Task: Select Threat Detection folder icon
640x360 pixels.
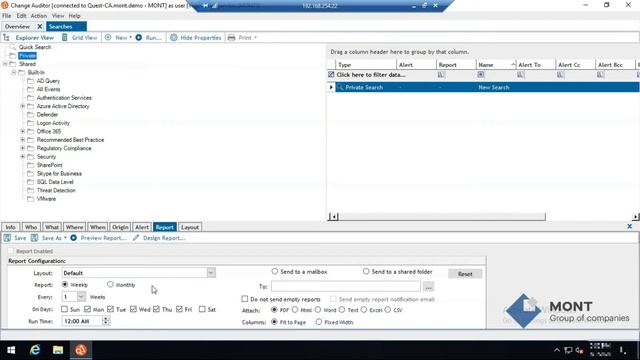Action: (x=31, y=191)
